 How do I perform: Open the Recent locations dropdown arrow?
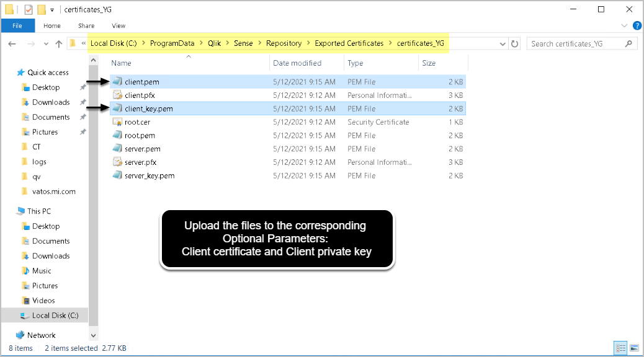[47, 44]
